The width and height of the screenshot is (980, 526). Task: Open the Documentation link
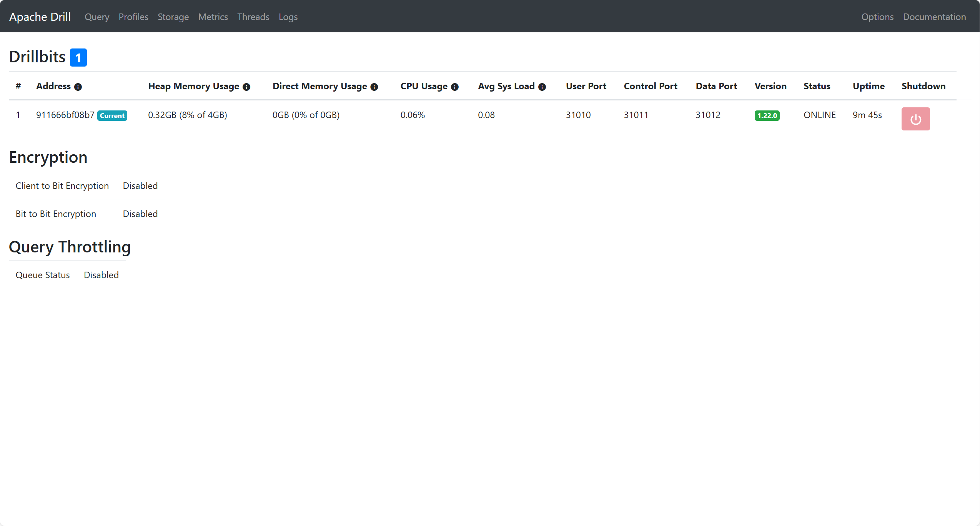click(934, 17)
